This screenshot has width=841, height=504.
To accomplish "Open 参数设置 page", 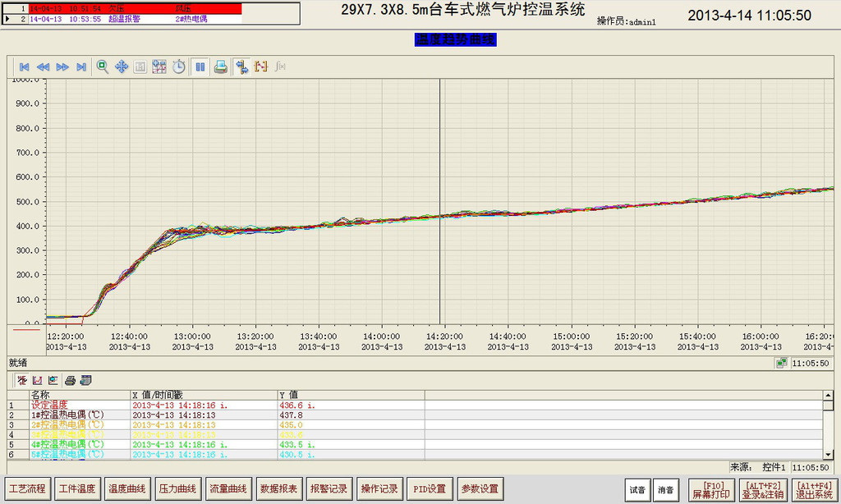I will (x=480, y=489).
